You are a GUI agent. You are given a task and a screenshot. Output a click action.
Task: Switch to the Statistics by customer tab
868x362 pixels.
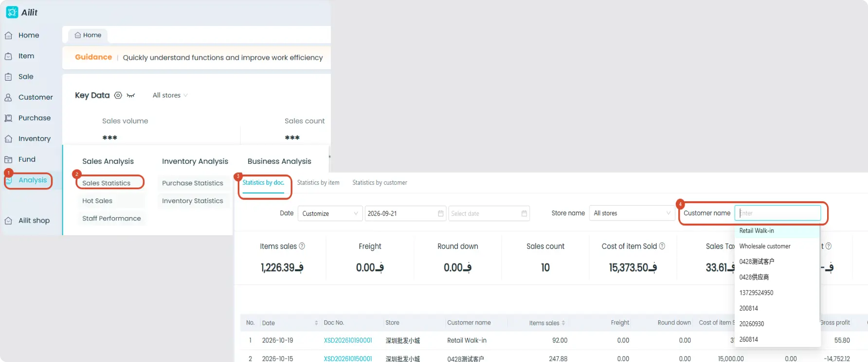coord(380,183)
